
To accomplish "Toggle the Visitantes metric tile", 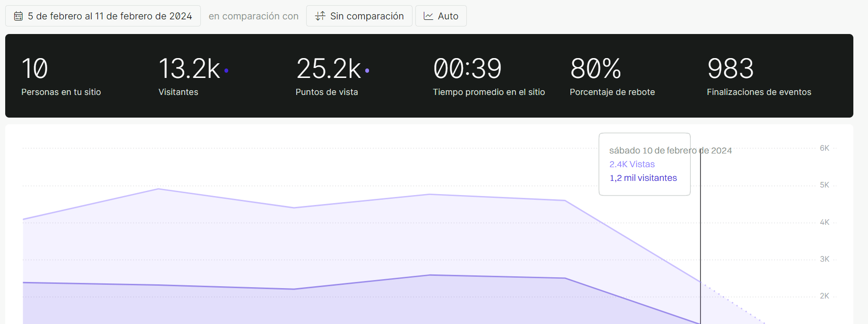I will 189,76.
